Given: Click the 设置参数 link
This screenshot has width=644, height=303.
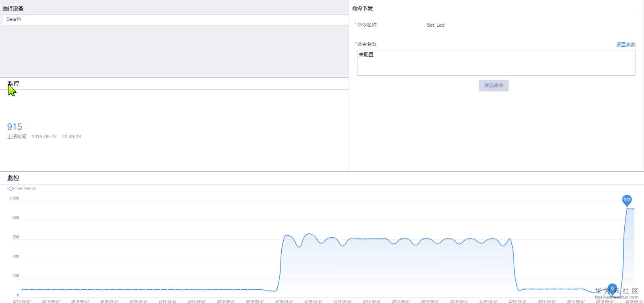Looking at the screenshot, I should [625, 45].
